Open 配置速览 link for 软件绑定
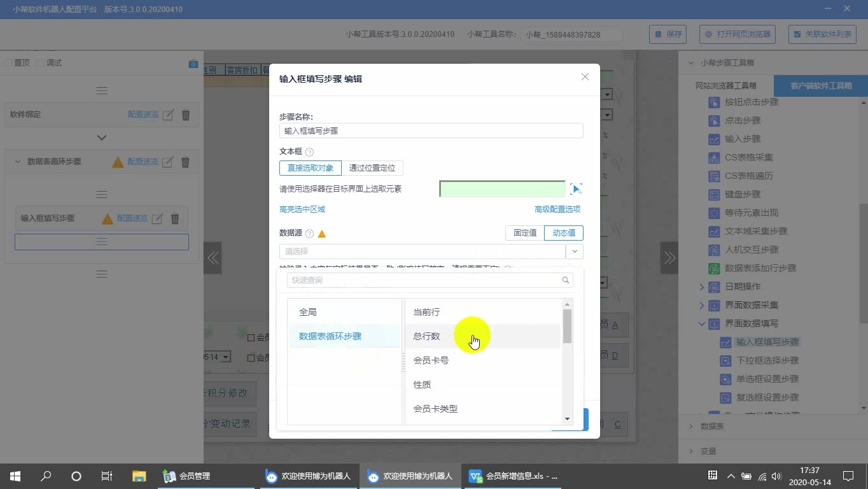The height and width of the screenshot is (489, 868). (x=143, y=115)
